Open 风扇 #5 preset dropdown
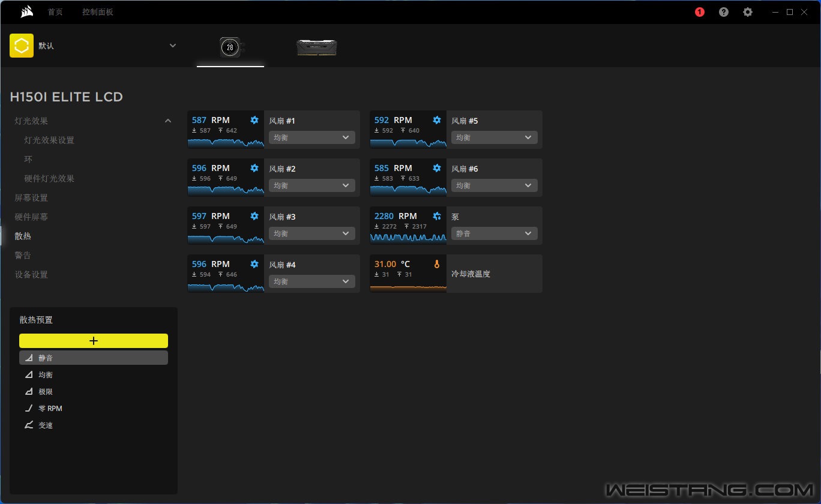 coord(495,137)
